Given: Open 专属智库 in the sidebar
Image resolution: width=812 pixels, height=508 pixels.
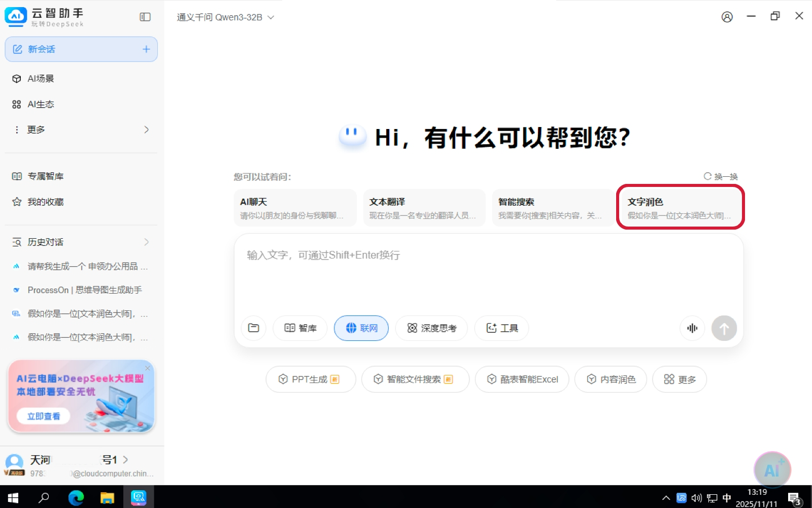Looking at the screenshot, I should 81,176.
